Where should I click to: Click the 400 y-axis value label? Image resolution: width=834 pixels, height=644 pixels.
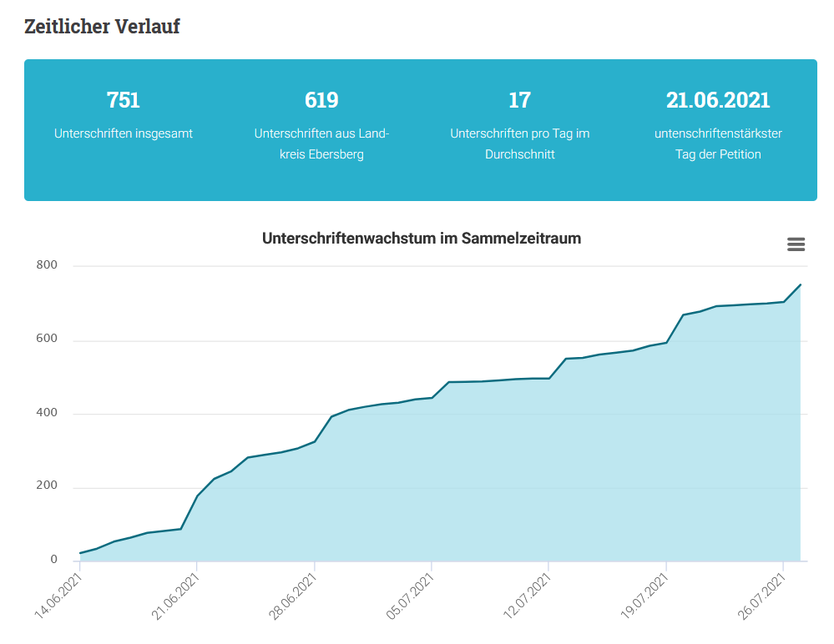47,413
